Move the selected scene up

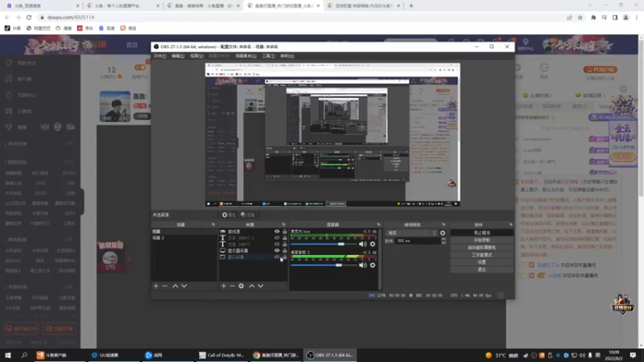(x=175, y=286)
